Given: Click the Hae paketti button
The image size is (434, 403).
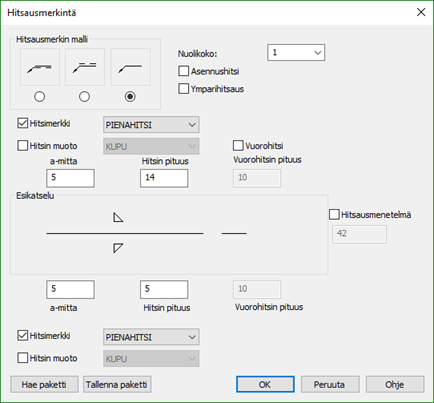Looking at the screenshot, I should (x=44, y=384).
